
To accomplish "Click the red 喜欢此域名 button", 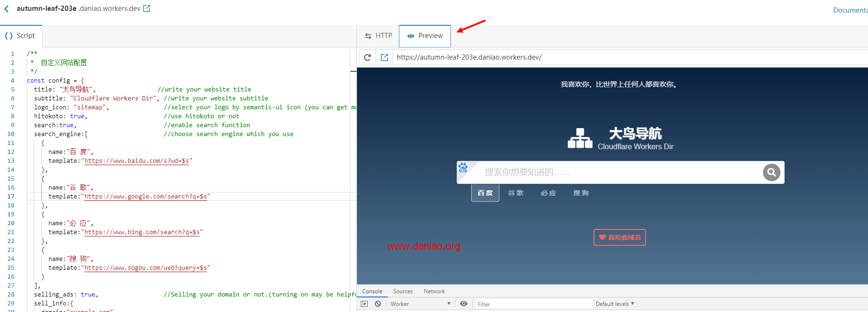I will 620,237.
